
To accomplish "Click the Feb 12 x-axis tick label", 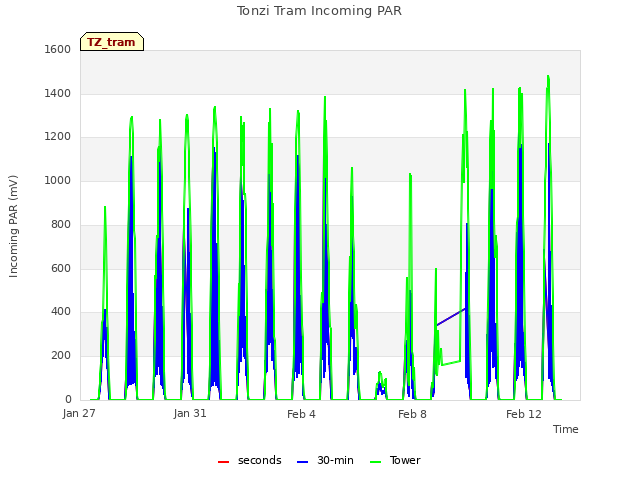I will coord(524,414).
